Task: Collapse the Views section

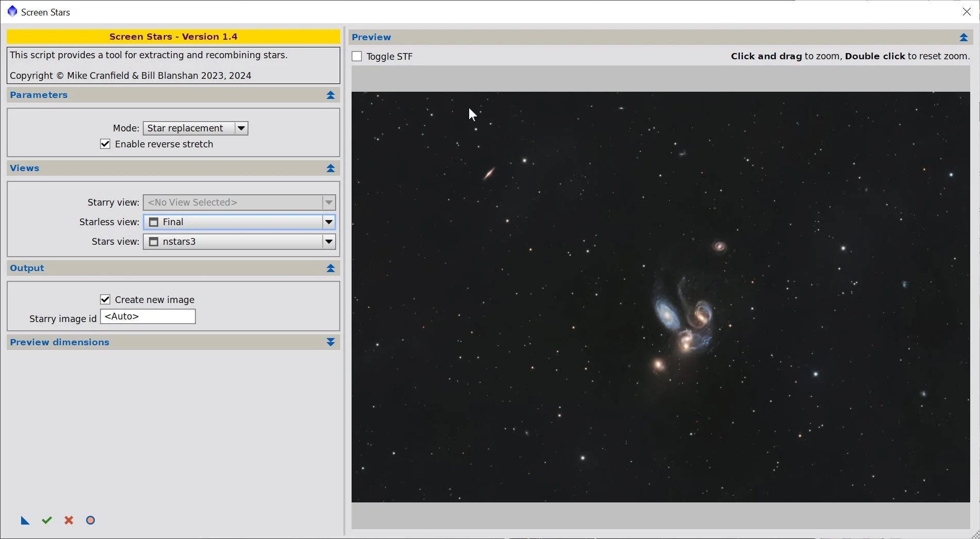Action: 330,169
